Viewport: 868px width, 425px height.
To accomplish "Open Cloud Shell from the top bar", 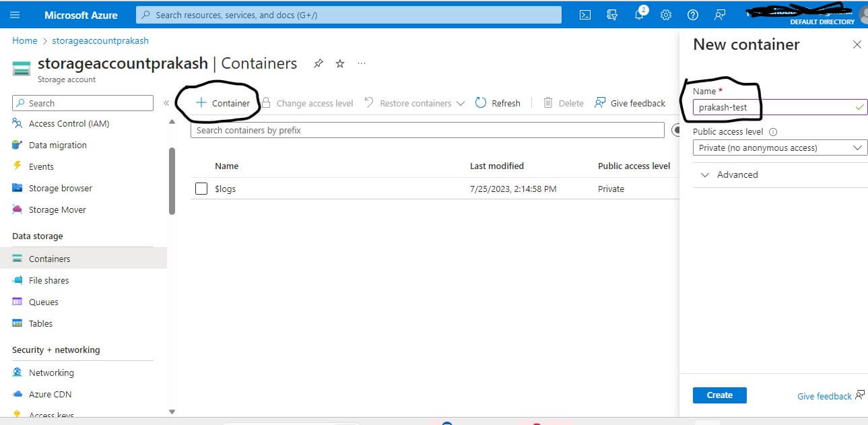I will (x=585, y=15).
